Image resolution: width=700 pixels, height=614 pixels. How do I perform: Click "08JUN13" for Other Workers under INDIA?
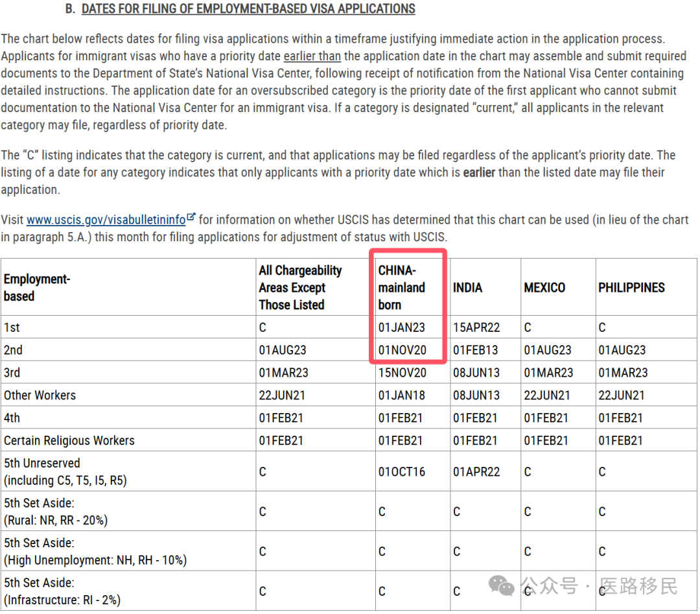[x=476, y=396]
